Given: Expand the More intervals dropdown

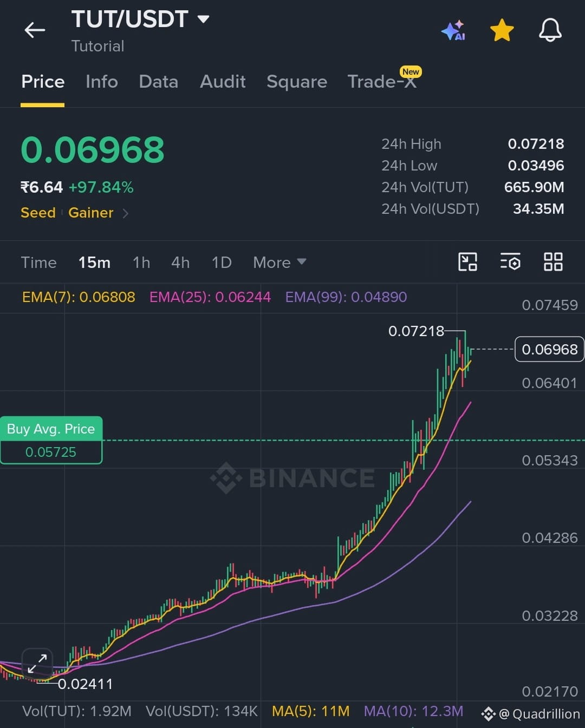Looking at the screenshot, I should 279,263.
